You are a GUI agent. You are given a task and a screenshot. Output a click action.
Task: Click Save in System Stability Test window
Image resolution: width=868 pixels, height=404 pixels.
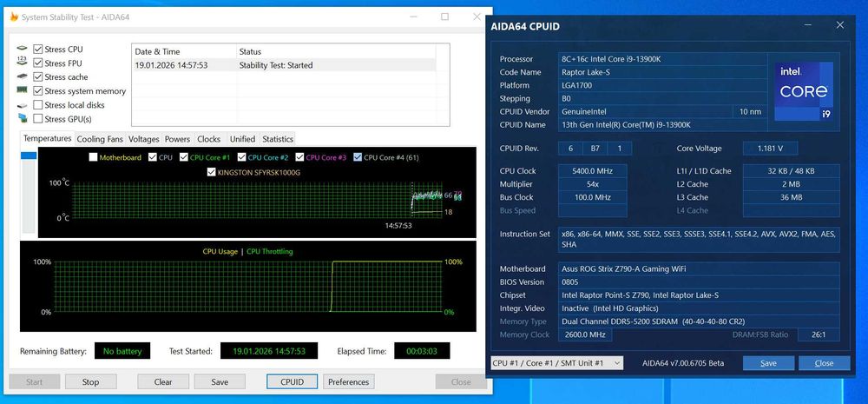220,381
